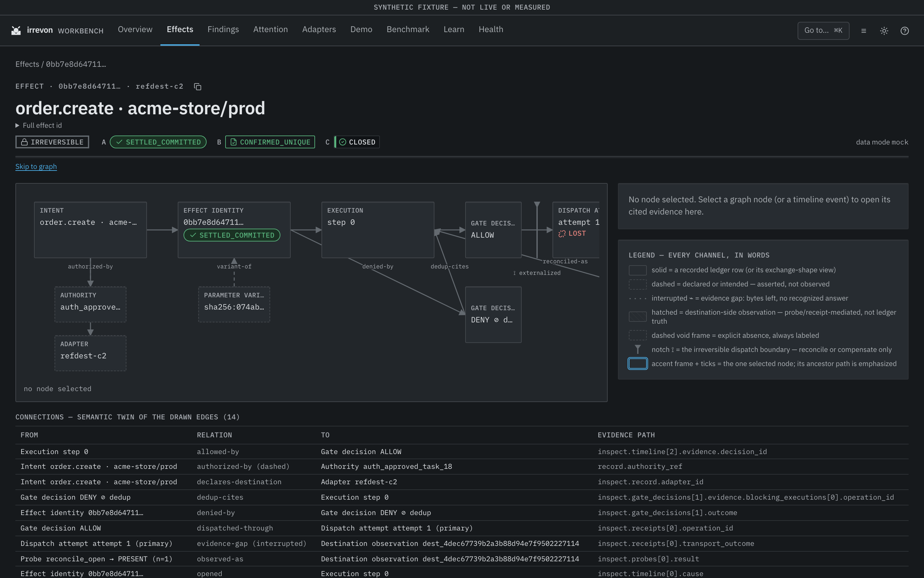Open the help question-mark icon

pos(904,31)
